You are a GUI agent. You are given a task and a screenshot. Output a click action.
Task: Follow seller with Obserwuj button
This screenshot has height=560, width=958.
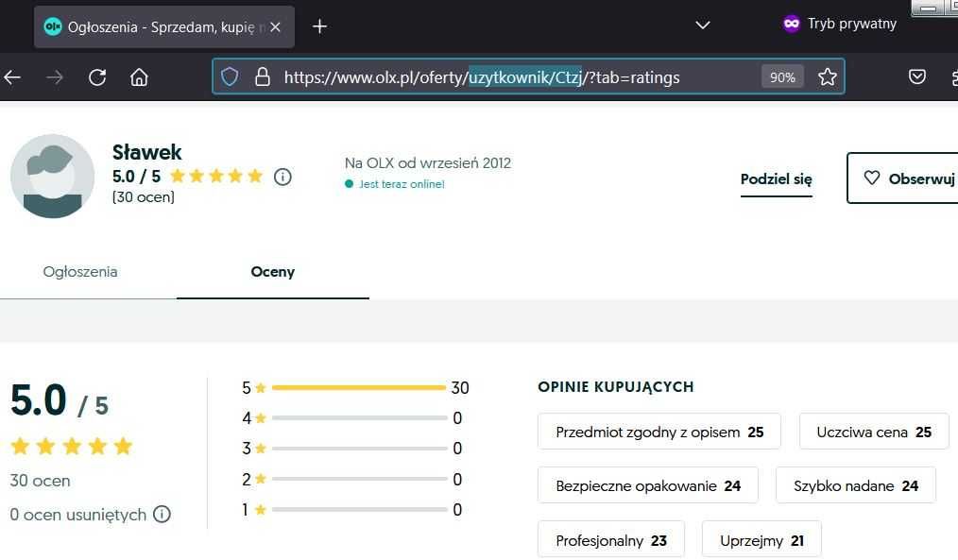902,178
